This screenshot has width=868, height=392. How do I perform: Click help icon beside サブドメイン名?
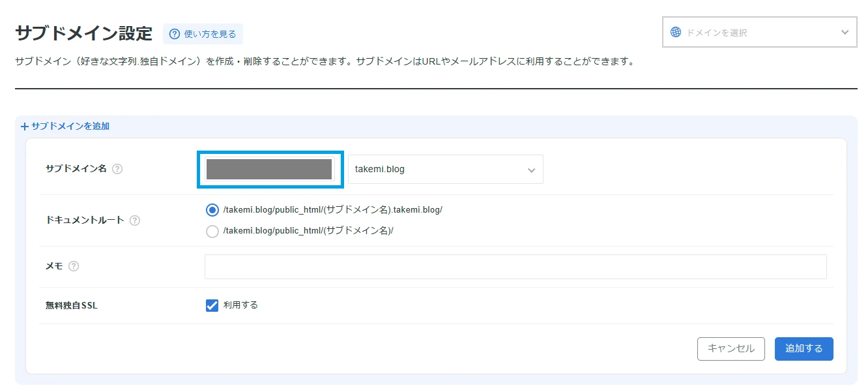click(117, 169)
